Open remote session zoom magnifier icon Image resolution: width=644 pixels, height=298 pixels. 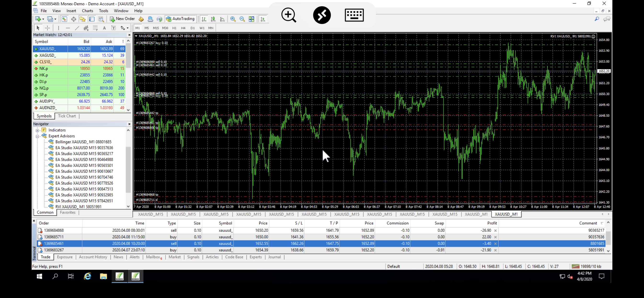click(289, 15)
